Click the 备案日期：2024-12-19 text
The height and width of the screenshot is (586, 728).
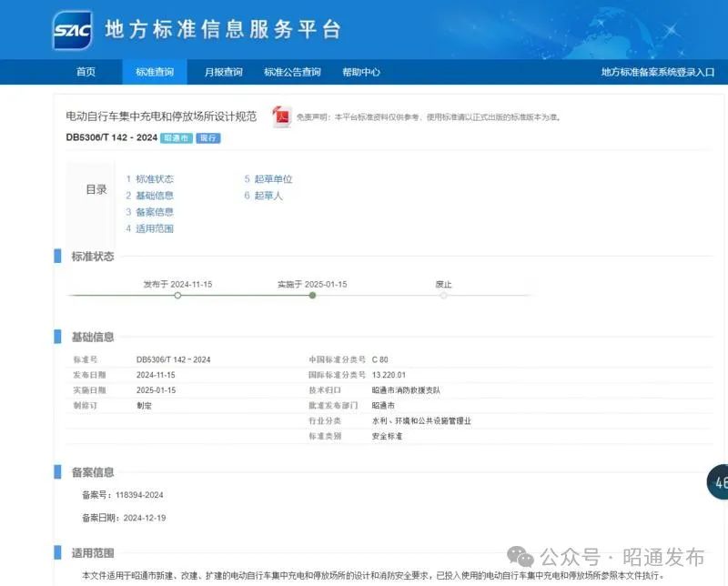tap(124, 518)
